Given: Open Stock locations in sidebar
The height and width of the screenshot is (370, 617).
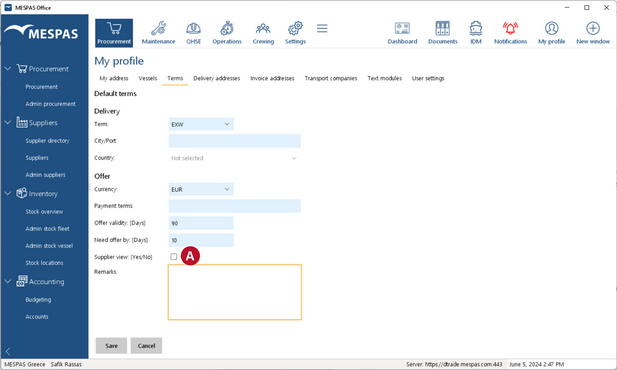Looking at the screenshot, I should [44, 263].
